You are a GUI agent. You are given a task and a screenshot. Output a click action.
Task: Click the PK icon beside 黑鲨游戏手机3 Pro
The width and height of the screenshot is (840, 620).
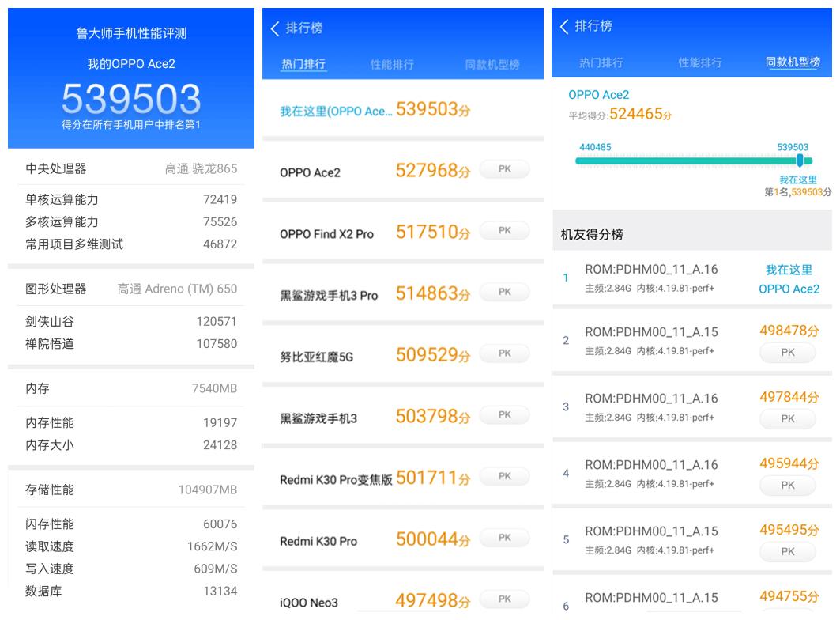coord(503,291)
